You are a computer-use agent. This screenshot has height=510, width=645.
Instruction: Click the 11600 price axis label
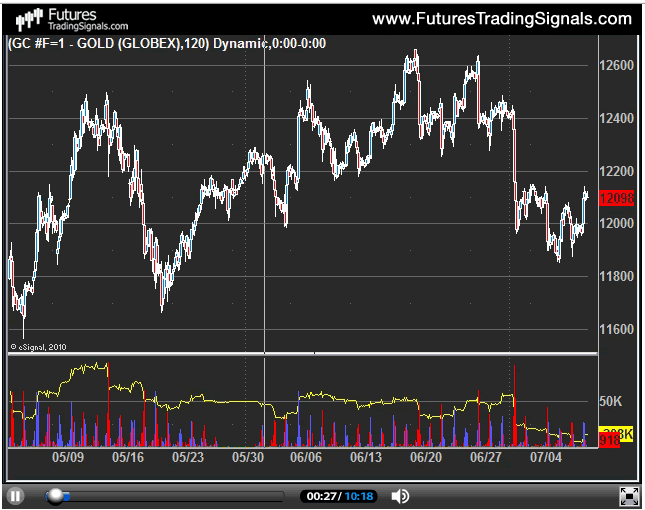tap(616, 329)
